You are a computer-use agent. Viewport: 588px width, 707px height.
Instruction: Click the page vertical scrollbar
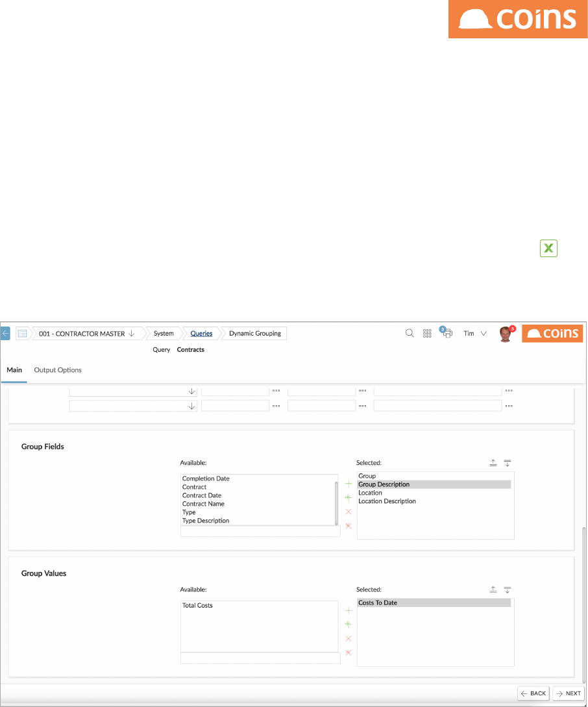tap(584, 604)
